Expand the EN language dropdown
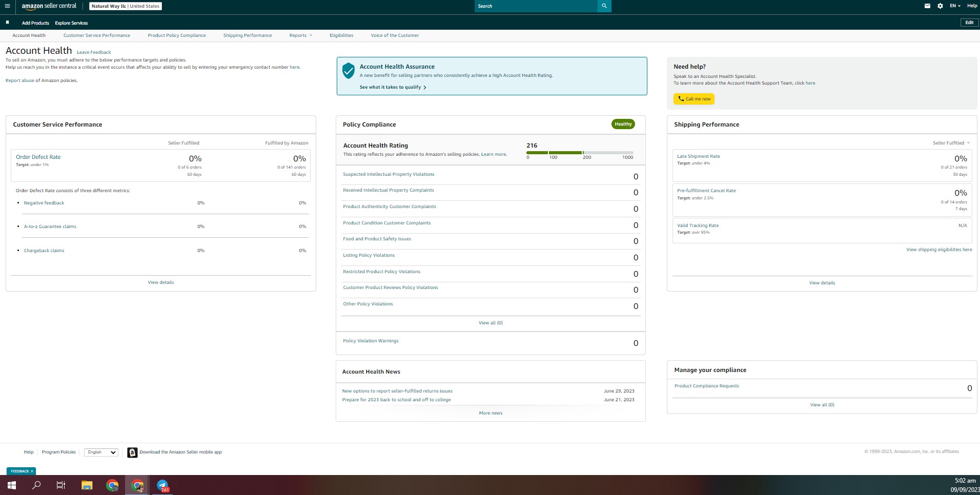The height and width of the screenshot is (495, 980). pyautogui.click(x=955, y=6)
